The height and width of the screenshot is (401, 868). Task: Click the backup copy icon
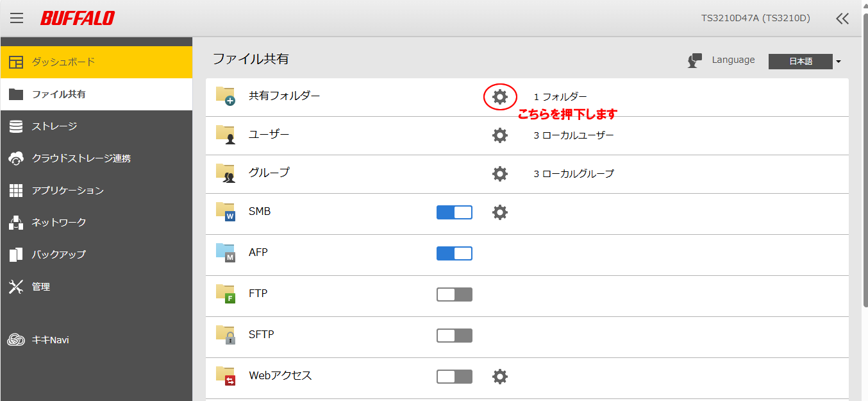(x=16, y=255)
